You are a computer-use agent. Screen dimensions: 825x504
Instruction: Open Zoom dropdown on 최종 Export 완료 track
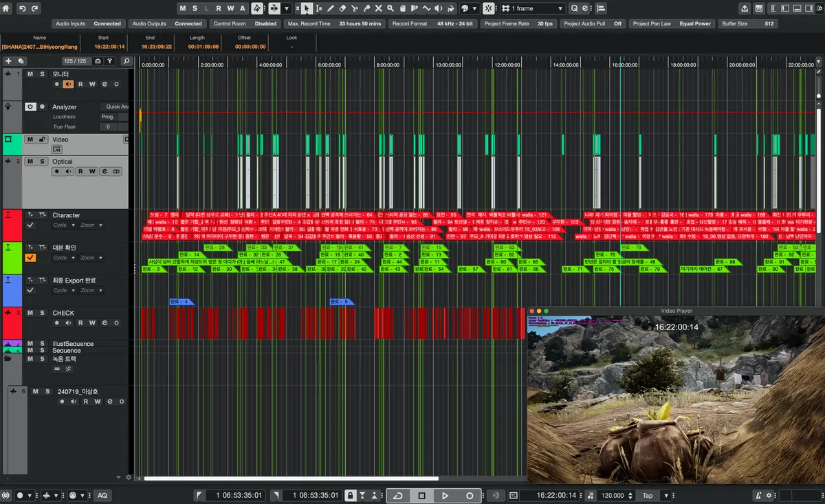click(x=91, y=291)
